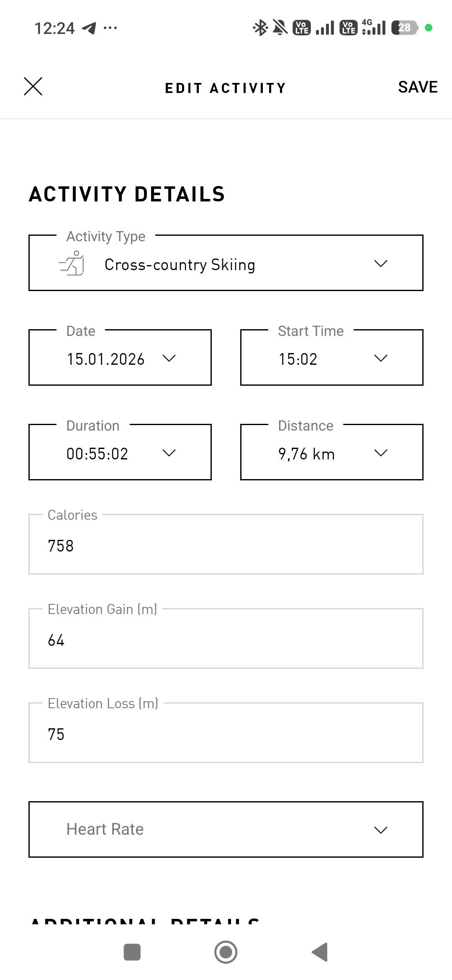Viewport: 452px width, 980px height.
Task: Select the Cross-country Skiing activity text
Action: click(x=180, y=265)
